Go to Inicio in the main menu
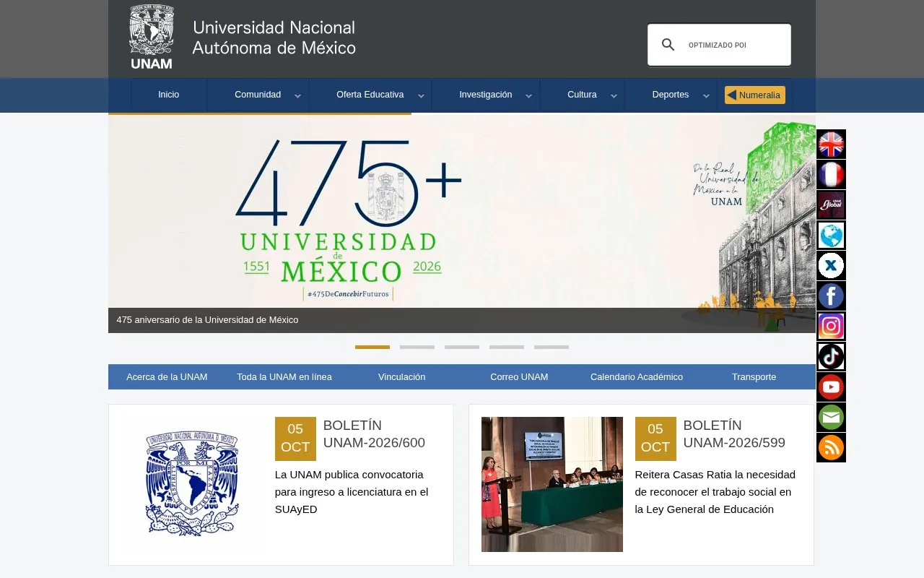The width and height of the screenshot is (924, 578). [x=169, y=95]
